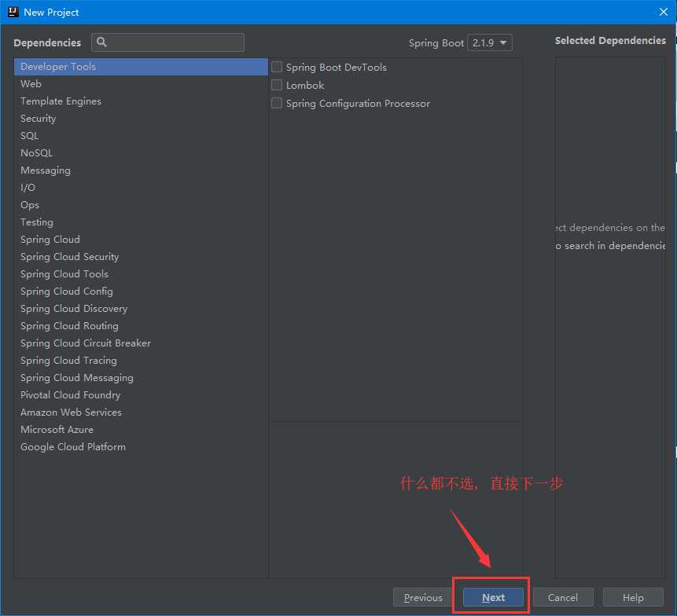
Task: Select the I/O category
Action: (142, 188)
